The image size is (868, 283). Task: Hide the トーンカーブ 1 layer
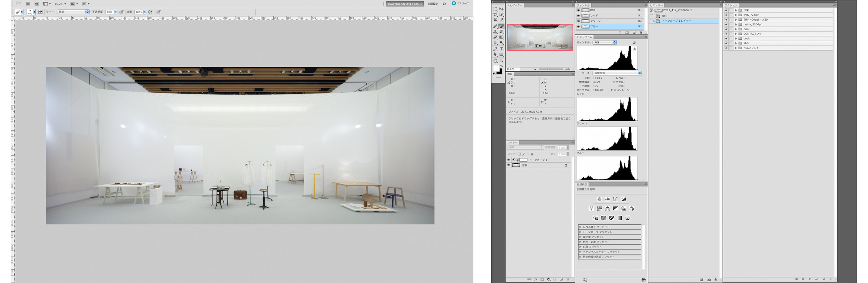point(508,160)
